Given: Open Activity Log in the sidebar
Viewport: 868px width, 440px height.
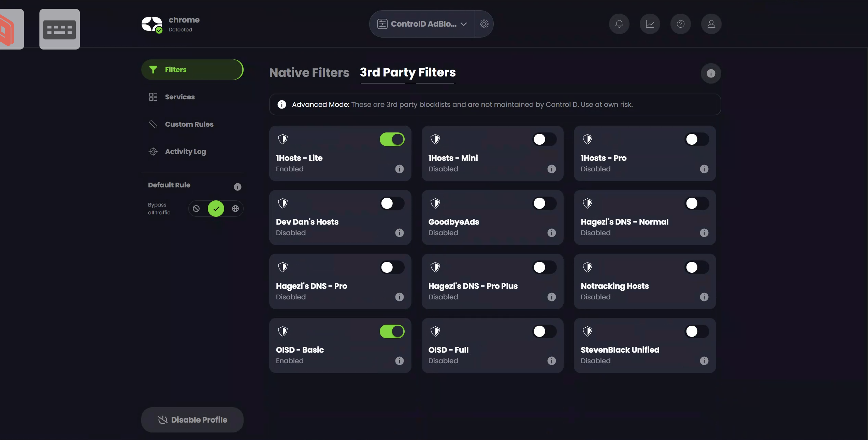Looking at the screenshot, I should [x=192, y=152].
